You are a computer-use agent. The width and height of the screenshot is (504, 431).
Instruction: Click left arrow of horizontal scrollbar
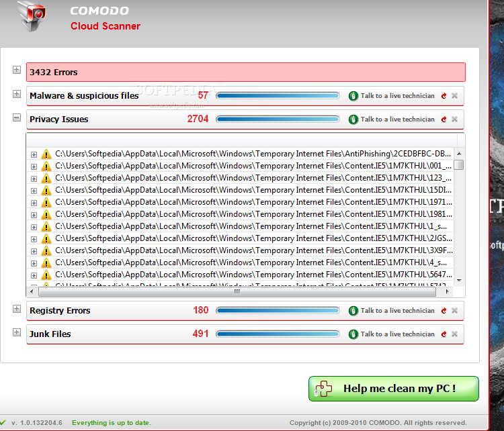32,291
